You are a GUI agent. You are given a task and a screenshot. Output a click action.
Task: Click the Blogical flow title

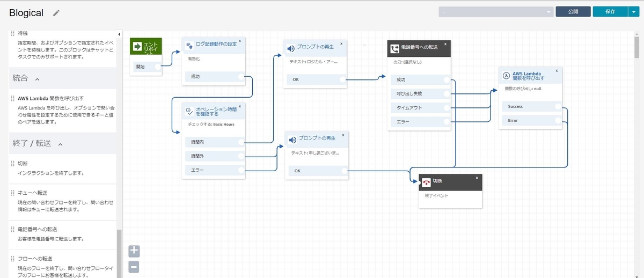pyautogui.click(x=26, y=13)
